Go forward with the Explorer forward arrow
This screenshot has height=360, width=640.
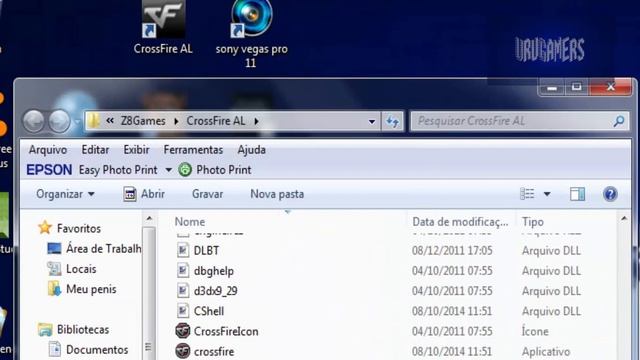coord(60,121)
